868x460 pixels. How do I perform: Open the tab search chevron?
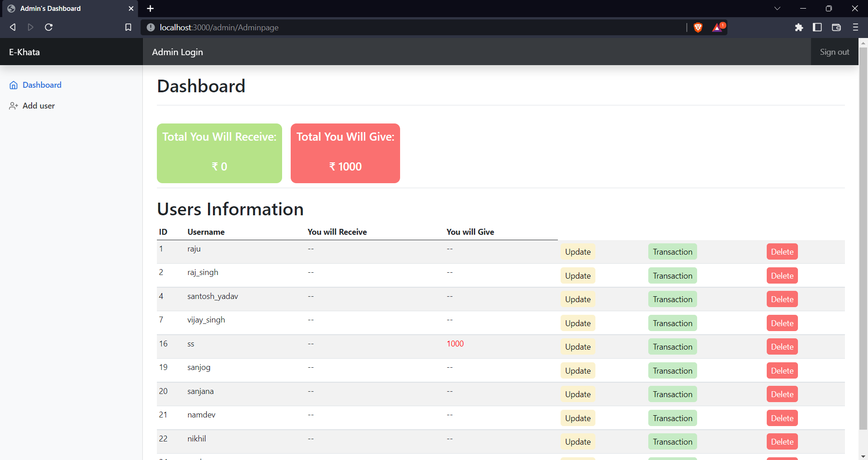point(777,8)
